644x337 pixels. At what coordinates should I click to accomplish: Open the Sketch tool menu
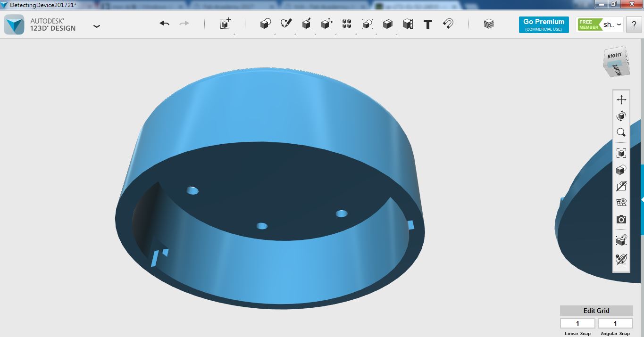coord(286,24)
